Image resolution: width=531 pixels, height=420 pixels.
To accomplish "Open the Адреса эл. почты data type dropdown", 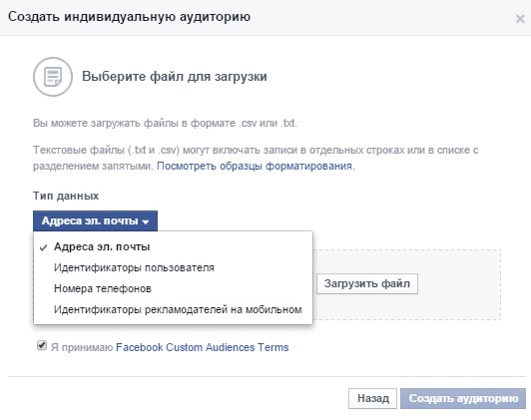I will [x=95, y=221].
